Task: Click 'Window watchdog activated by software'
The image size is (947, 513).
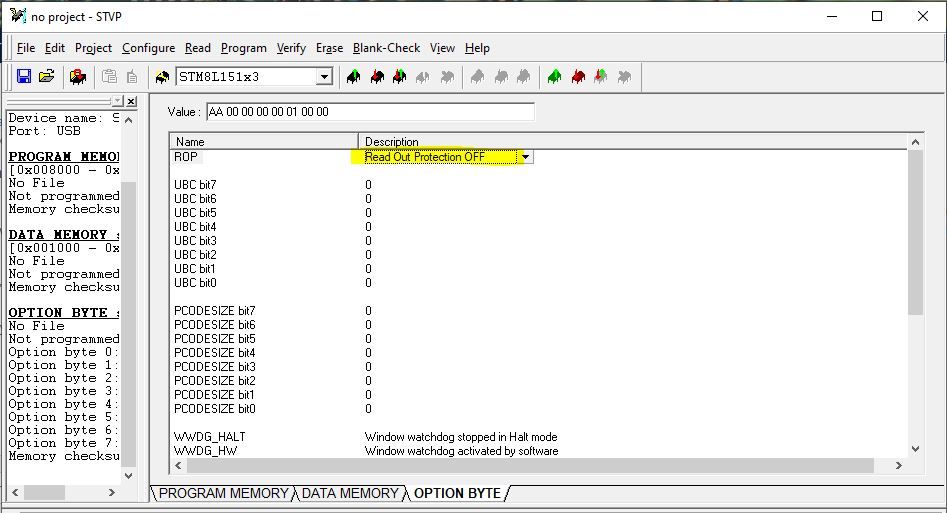Action: point(461,451)
